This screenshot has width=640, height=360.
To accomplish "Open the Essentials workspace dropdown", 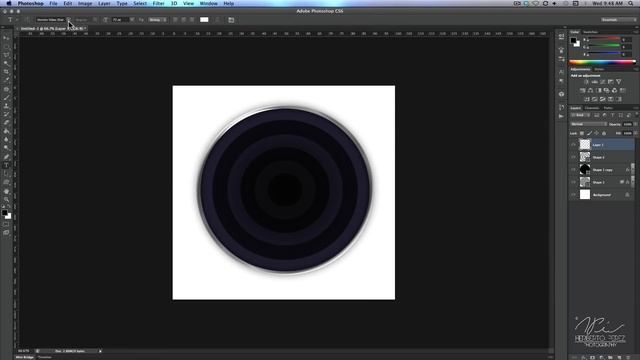I will pos(618,20).
